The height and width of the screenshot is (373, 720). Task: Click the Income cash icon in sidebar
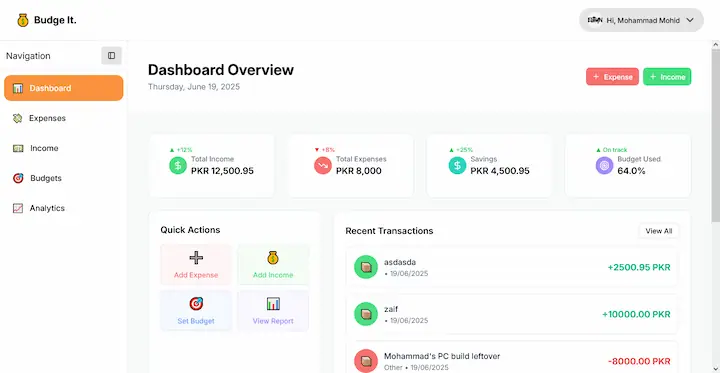click(18, 148)
